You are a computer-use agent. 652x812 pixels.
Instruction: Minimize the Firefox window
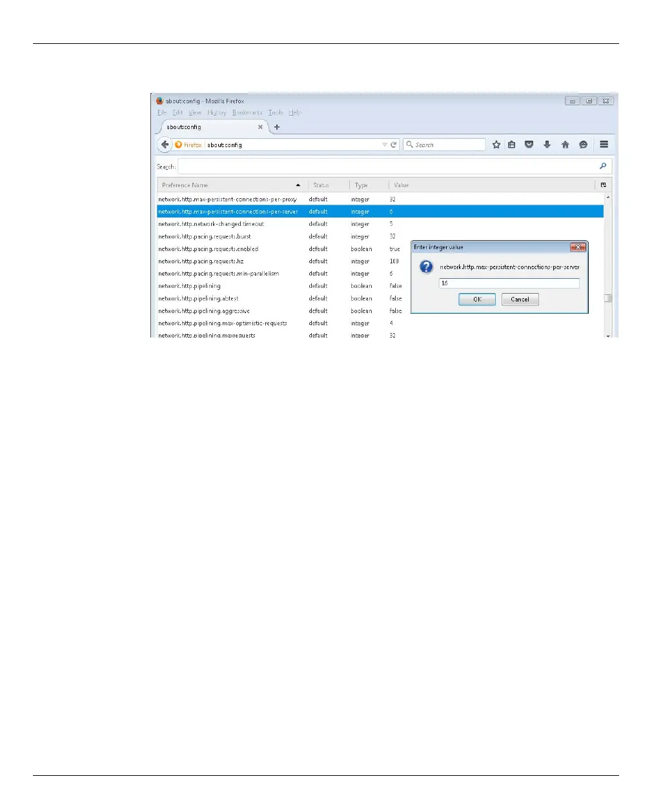point(573,101)
